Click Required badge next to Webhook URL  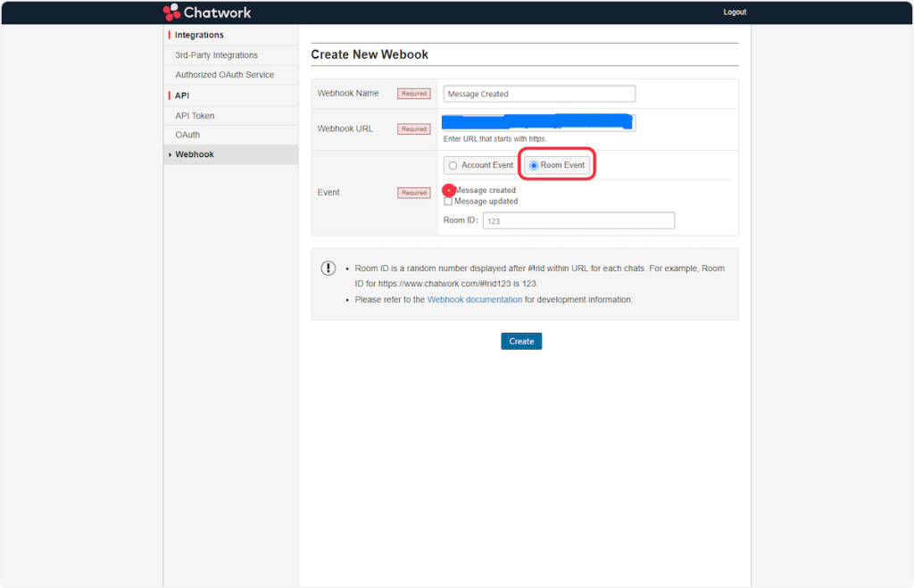(414, 129)
